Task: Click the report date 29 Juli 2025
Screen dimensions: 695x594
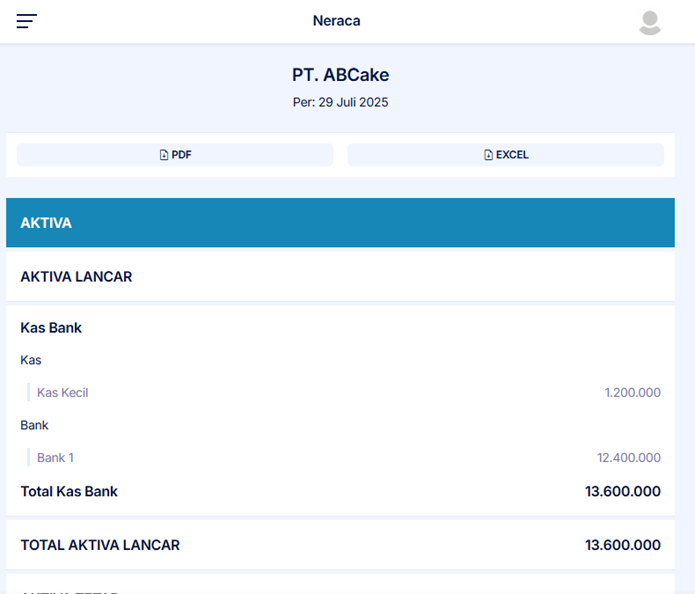Action: point(353,102)
